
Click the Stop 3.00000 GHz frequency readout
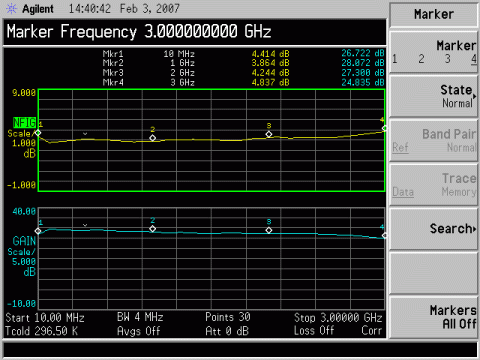pyautogui.click(x=338, y=318)
